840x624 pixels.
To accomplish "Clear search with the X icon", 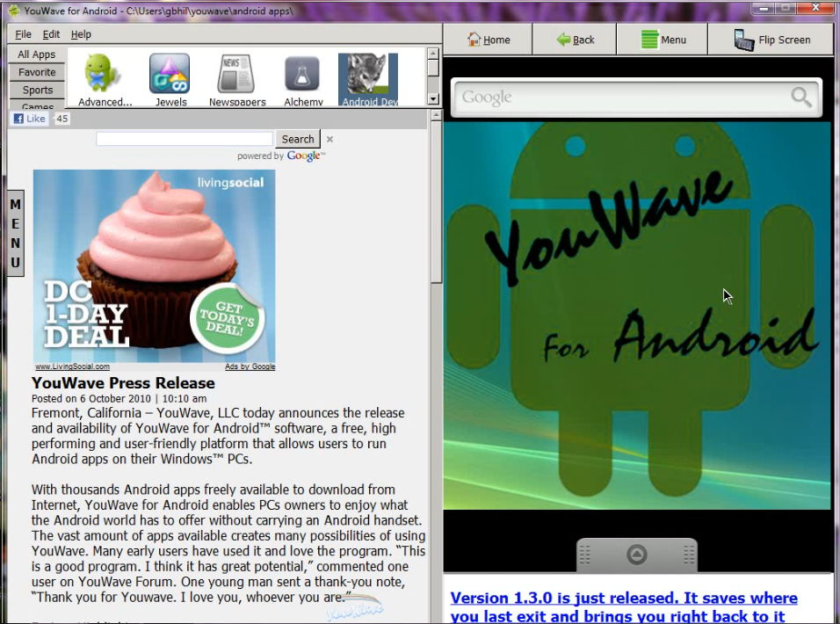I will (x=329, y=139).
